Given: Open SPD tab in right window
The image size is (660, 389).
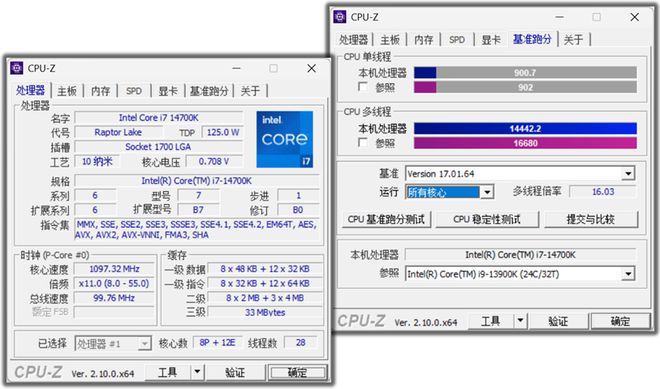Looking at the screenshot, I should pos(457,40).
